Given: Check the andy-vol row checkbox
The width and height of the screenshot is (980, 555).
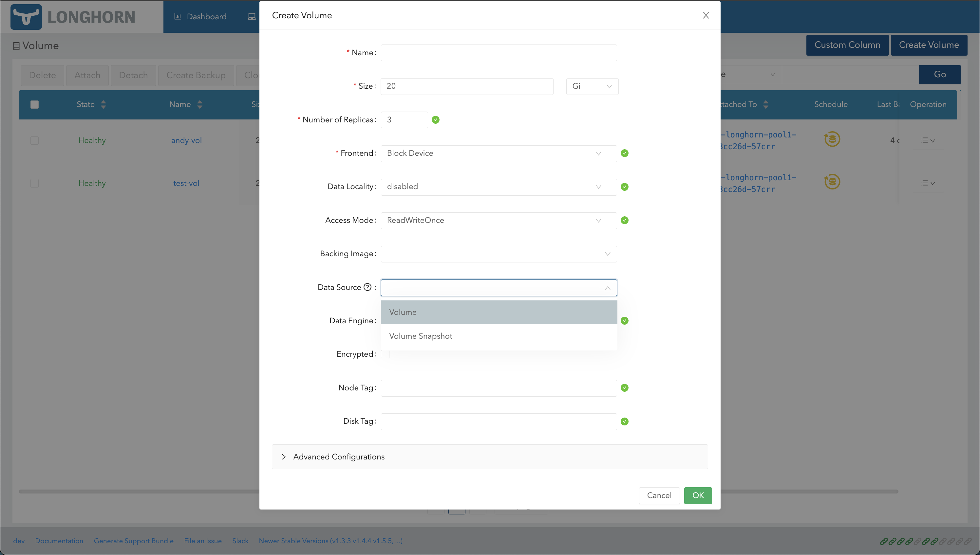Looking at the screenshot, I should [x=34, y=140].
